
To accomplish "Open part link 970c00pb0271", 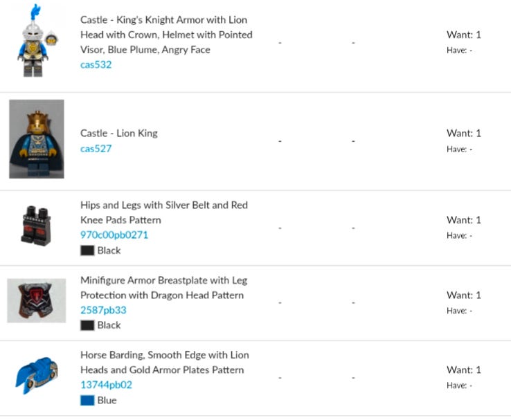I will pos(114,235).
